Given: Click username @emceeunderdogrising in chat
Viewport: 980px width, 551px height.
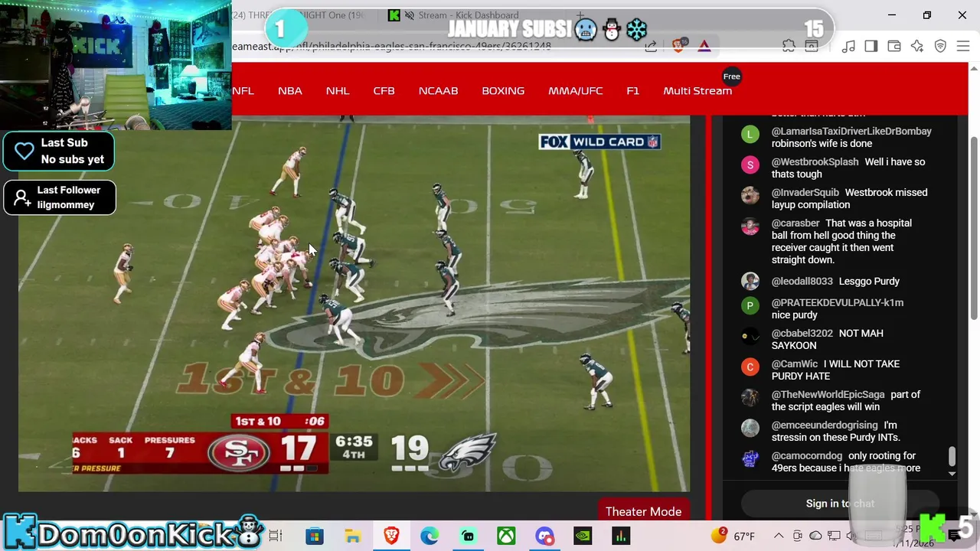Looking at the screenshot, I should tap(825, 425).
